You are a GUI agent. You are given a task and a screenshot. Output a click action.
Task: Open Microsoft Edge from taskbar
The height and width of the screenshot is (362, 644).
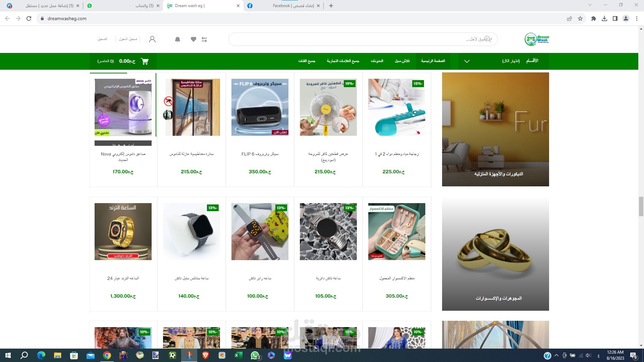pyautogui.click(x=41, y=355)
